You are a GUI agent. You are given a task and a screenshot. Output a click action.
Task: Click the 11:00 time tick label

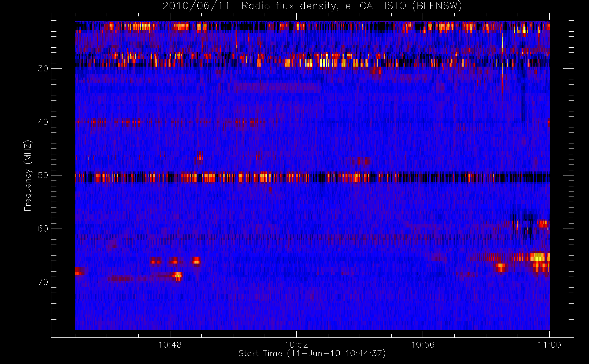[549, 345]
